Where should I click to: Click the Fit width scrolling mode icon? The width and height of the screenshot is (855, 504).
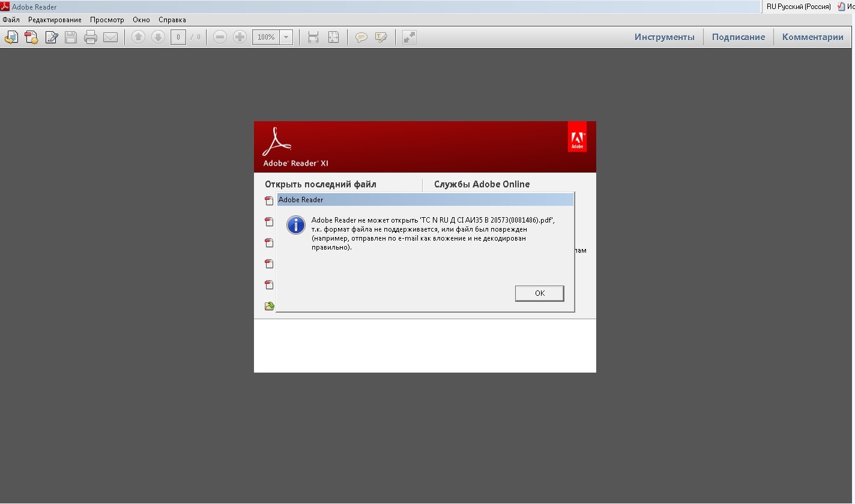pos(313,37)
